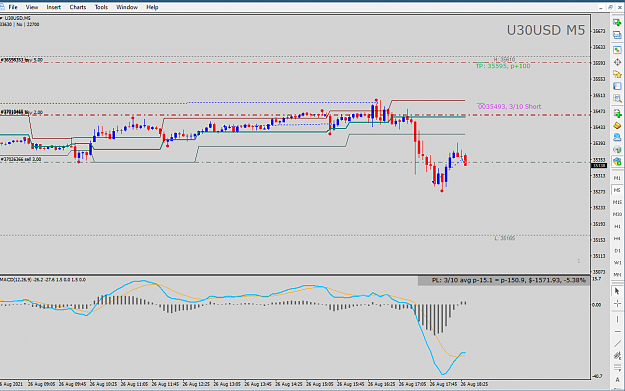Open a new chart from the toolbar
The width and height of the screenshot is (625, 391).
617,23
